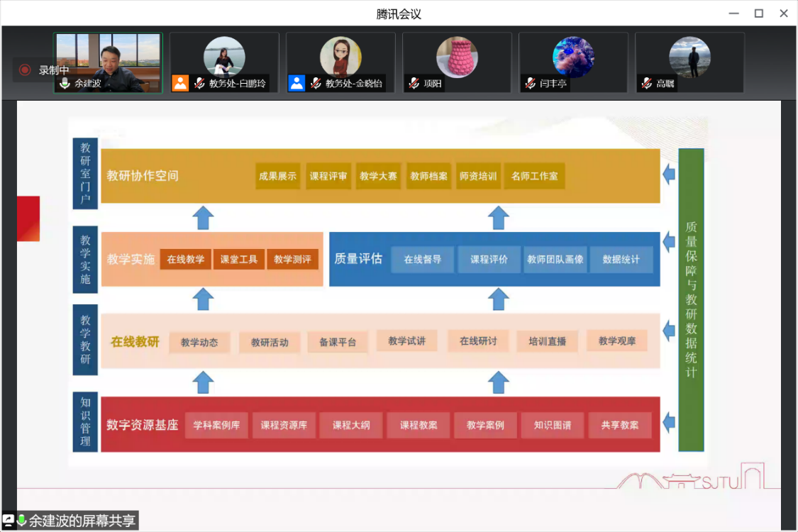Image resolution: width=798 pixels, height=532 pixels.
Task: Click the 知识图谱 box in bottom row
Action: [x=553, y=426]
